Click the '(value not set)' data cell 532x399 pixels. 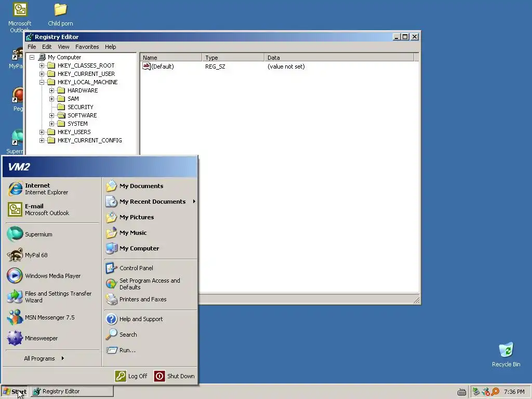click(x=286, y=66)
